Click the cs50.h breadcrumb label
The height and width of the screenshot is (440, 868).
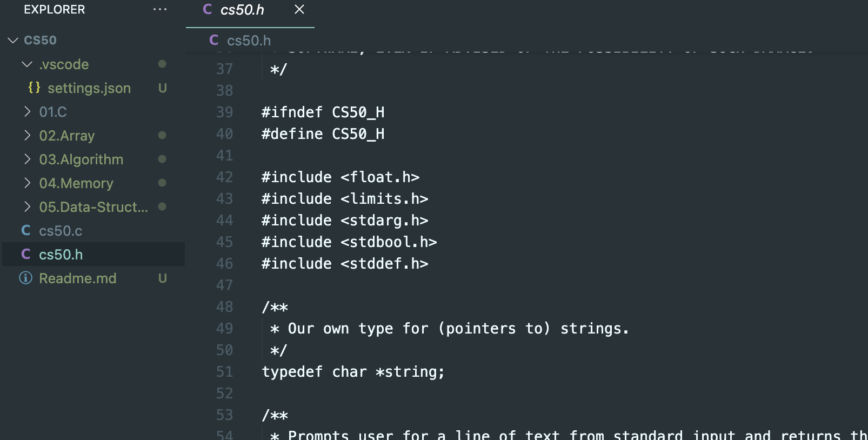[249, 41]
